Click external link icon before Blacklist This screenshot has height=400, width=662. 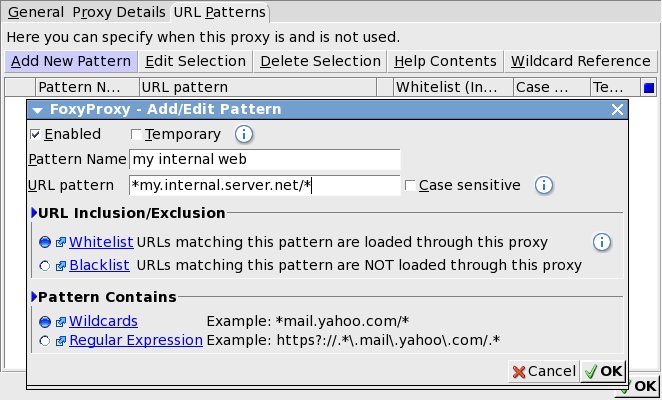click(61, 266)
